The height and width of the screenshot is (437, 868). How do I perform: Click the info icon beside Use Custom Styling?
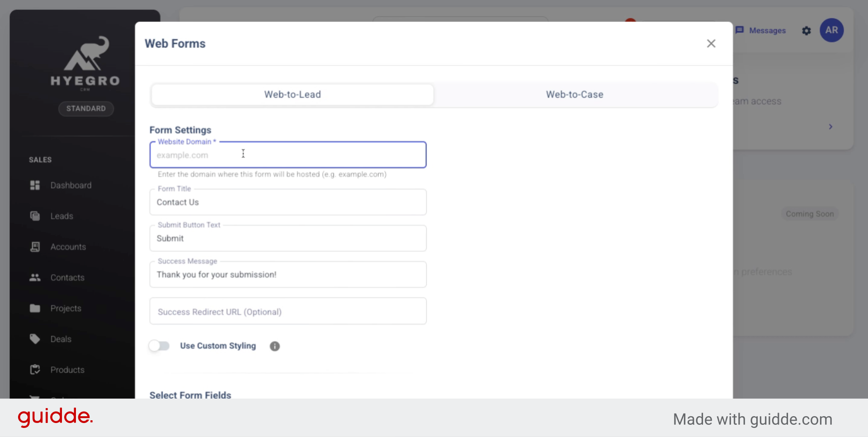pos(274,346)
